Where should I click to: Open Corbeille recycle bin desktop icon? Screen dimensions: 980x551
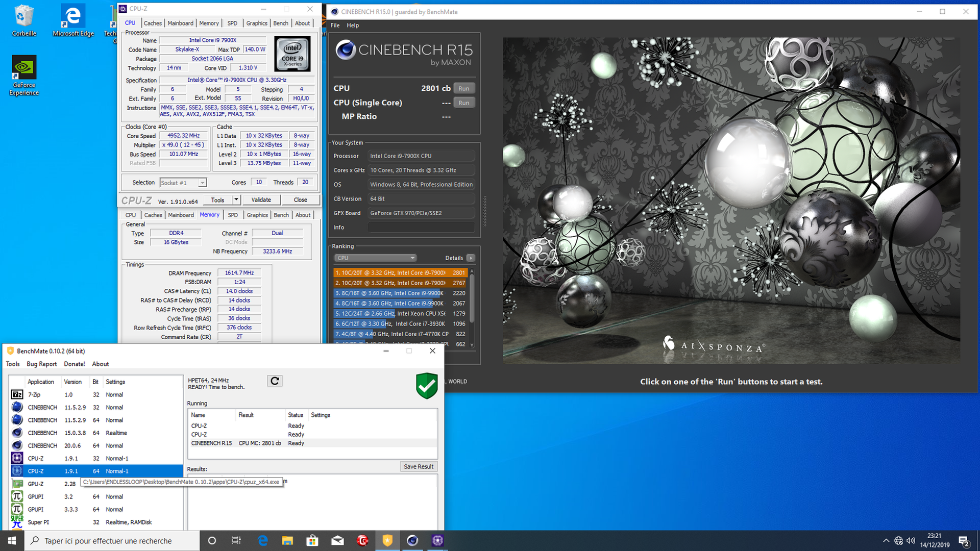click(24, 20)
